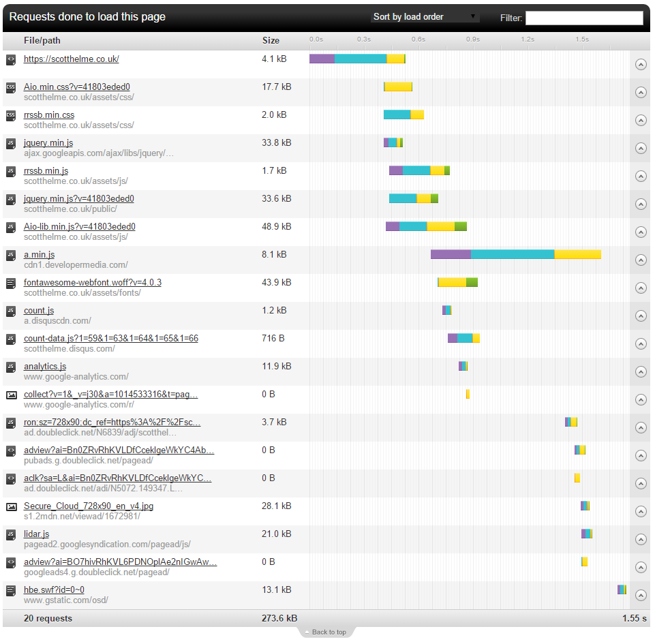
Task: Expand details for the scotthelme.co.uk request row
Action: click(640, 64)
